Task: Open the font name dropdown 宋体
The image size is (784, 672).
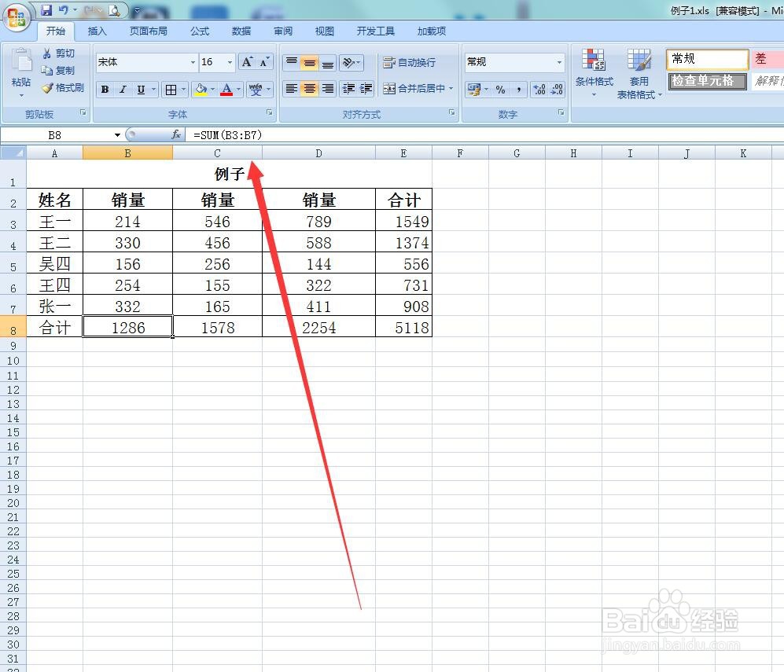Action: [193, 62]
